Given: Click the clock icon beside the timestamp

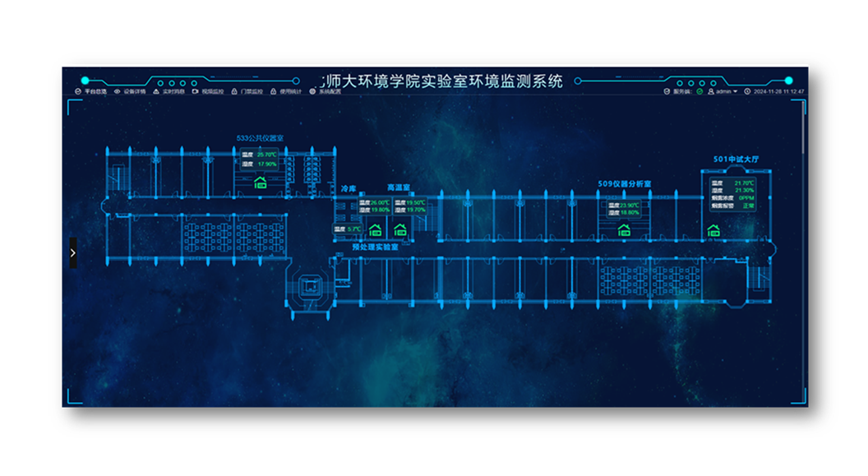Looking at the screenshot, I should pyautogui.click(x=747, y=91).
